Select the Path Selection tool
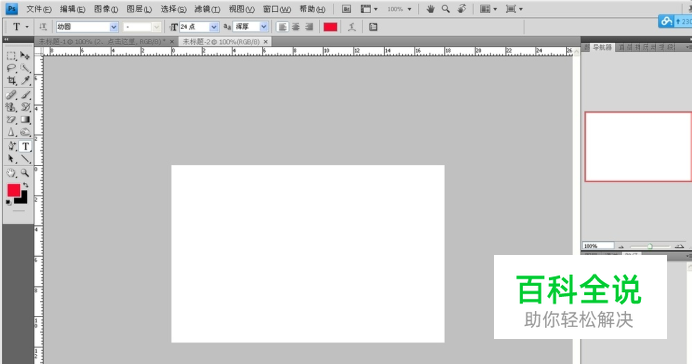Image resolution: width=692 pixels, height=364 pixels. pos(11,159)
